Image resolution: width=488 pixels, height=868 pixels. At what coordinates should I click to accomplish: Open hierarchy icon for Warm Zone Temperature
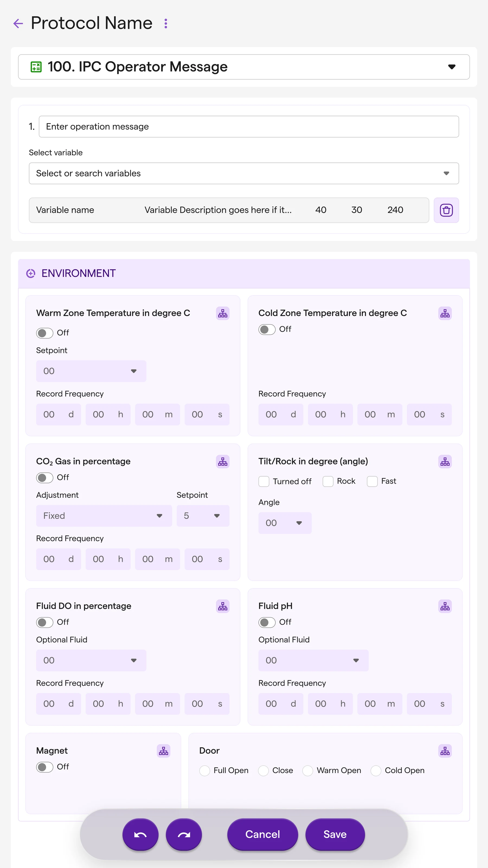tap(223, 313)
